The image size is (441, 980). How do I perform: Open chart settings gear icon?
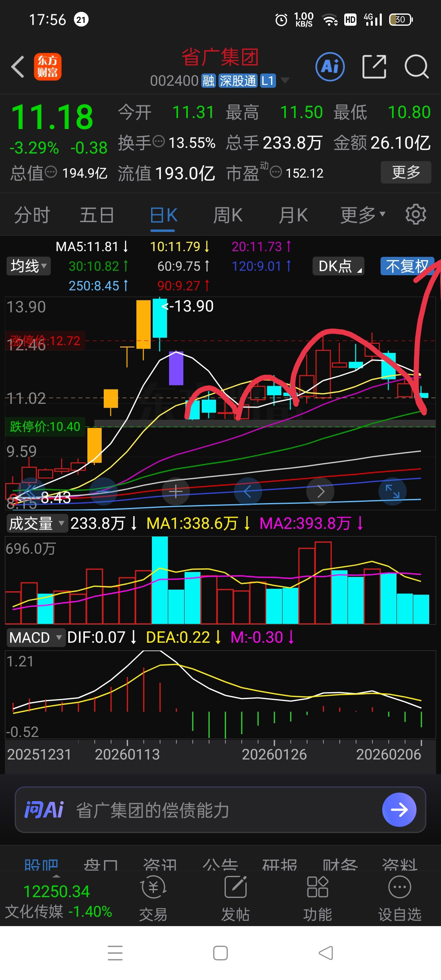(416, 214)
